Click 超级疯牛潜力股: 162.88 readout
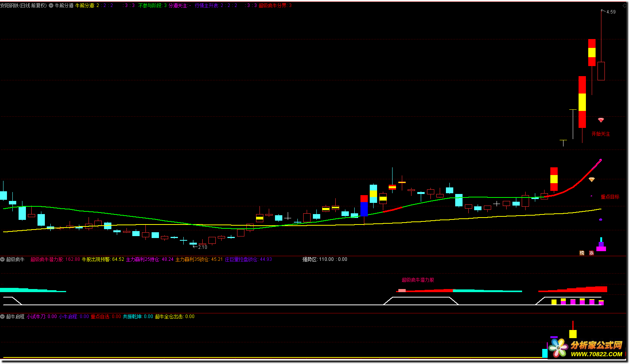 click(x=55, y=259)
